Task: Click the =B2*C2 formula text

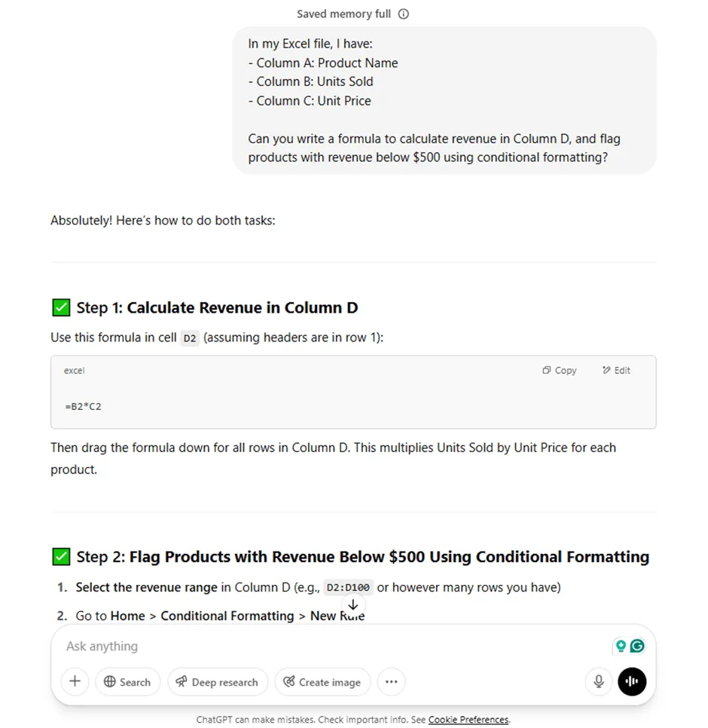Action: click(83, 407)
